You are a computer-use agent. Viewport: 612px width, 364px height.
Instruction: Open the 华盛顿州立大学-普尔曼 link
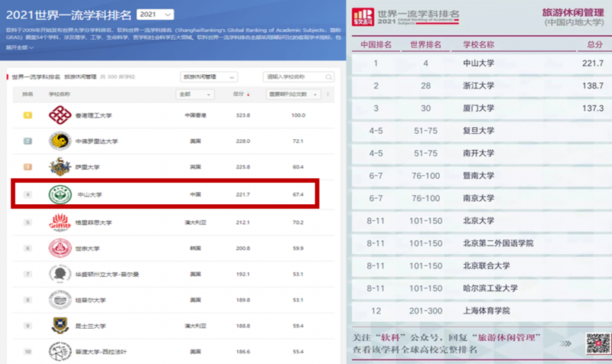click(x=107, y=275)
